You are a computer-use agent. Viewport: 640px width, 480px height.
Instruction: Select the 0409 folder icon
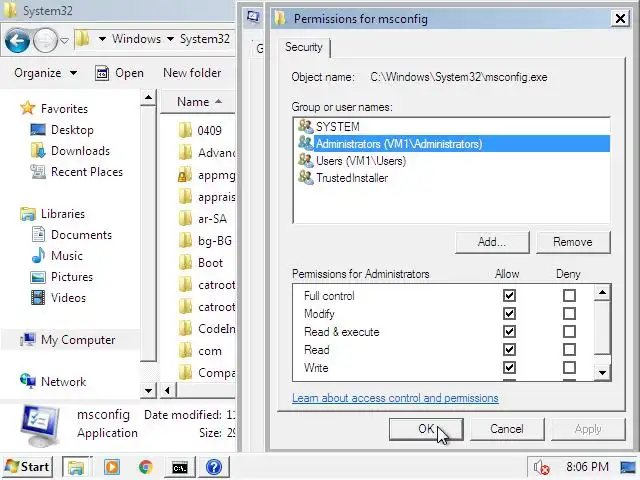pos(185,131)
